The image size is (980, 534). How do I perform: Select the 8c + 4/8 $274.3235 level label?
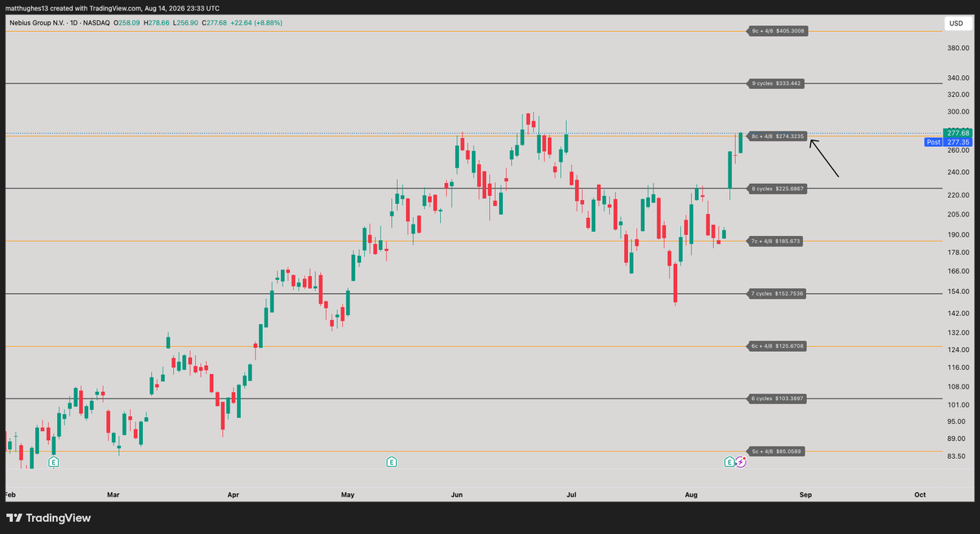pyautogui.click(x=777, y=136)
